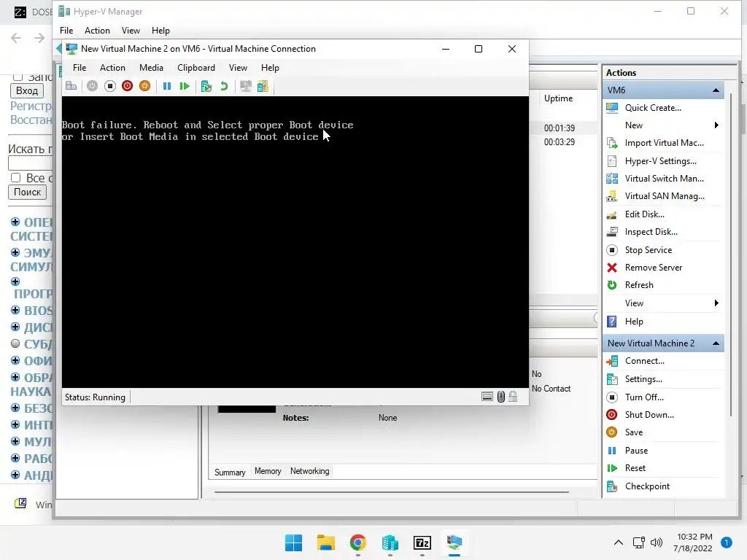Open File menu of VM Connection window

point(80,68)
